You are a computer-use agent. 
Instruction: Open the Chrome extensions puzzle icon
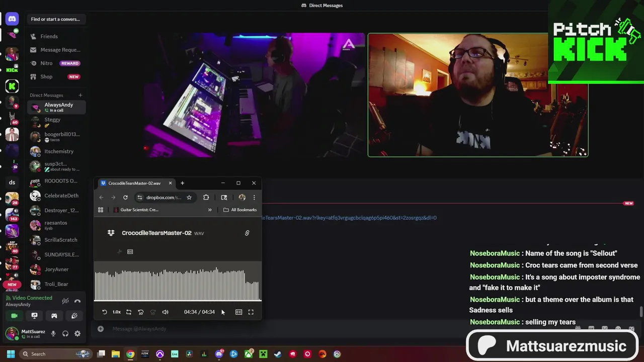pyautogui.click(x=206, y=198)
